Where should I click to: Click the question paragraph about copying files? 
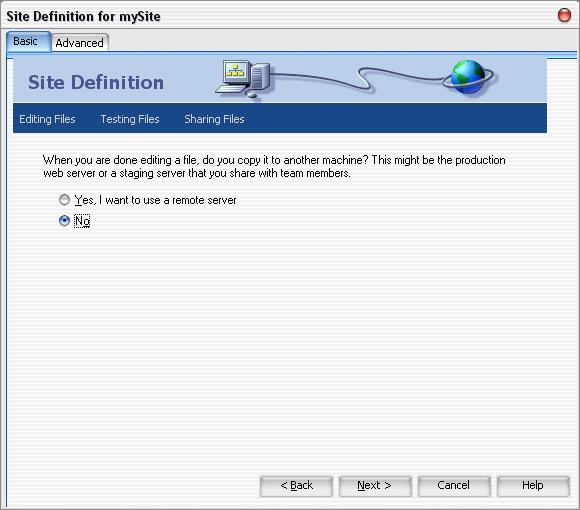tap(274, 166)
